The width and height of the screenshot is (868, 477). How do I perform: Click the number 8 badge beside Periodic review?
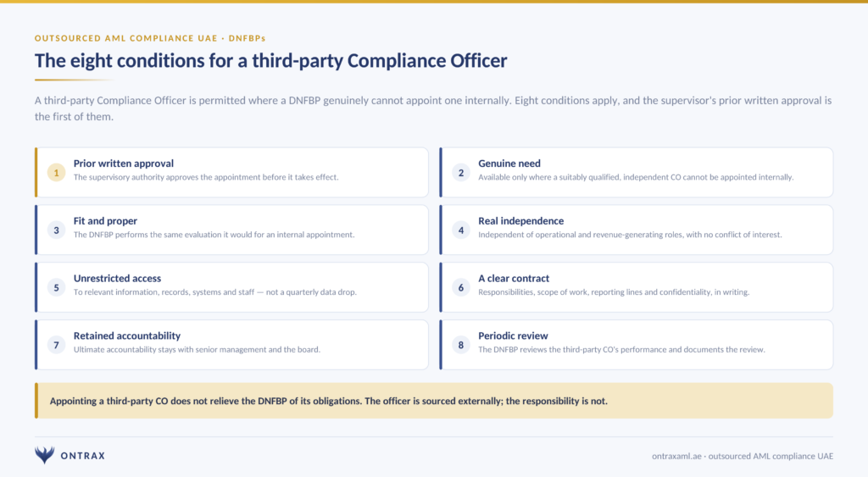coord(460,346)
